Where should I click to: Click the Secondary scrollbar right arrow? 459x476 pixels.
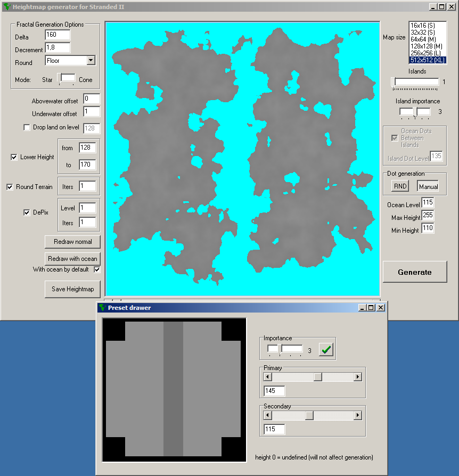[358, 415]
